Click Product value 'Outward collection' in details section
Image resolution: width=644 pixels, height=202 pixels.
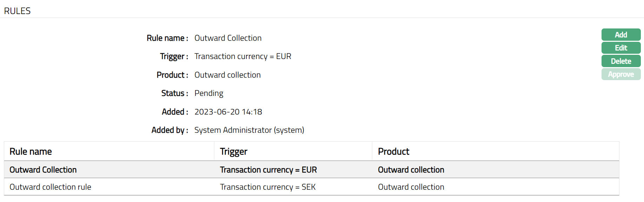click(227, 75)
